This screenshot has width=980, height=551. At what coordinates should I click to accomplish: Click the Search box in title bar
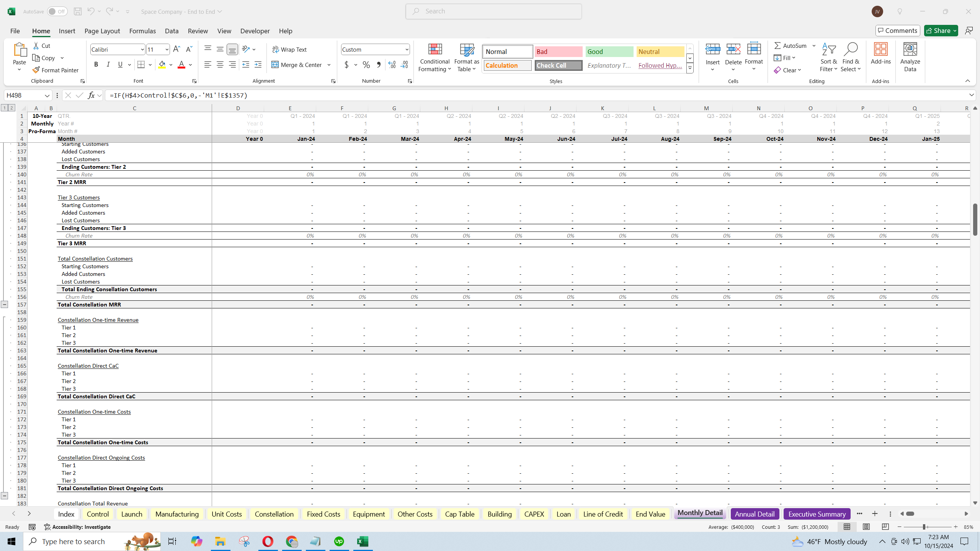click(494, 11)
